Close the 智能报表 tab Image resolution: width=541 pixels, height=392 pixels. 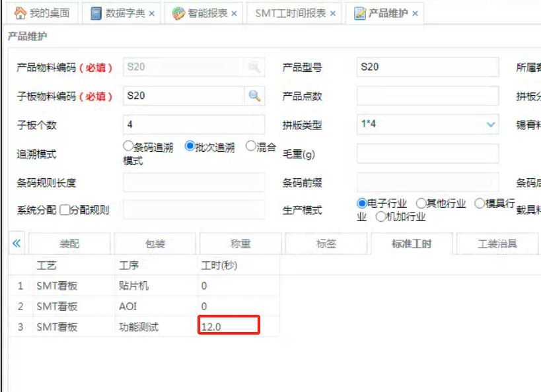pos(234,13)
